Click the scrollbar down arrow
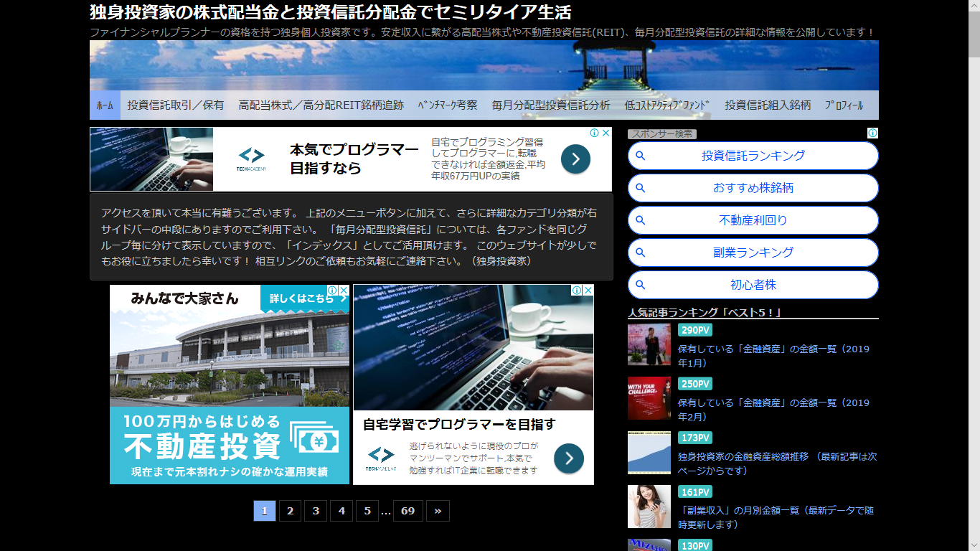The width and height of the screenshot is (980, 551). tap(974, 545)
